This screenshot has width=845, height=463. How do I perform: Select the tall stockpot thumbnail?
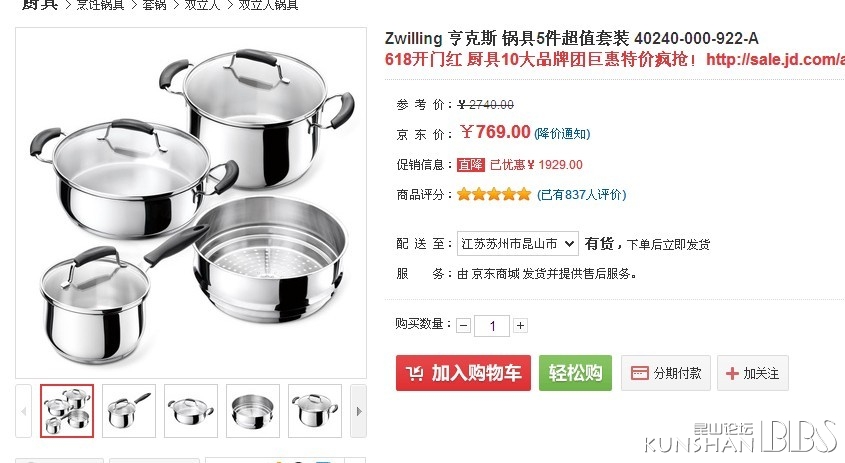coord(315,411)
